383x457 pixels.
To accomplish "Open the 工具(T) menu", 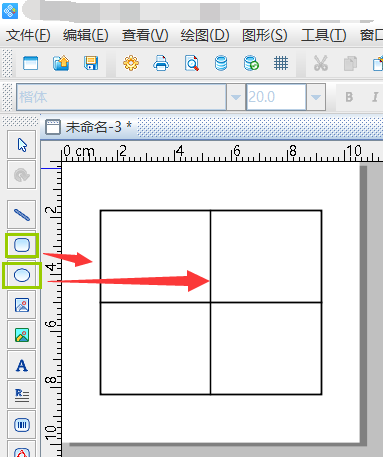I will coord(324,35).
